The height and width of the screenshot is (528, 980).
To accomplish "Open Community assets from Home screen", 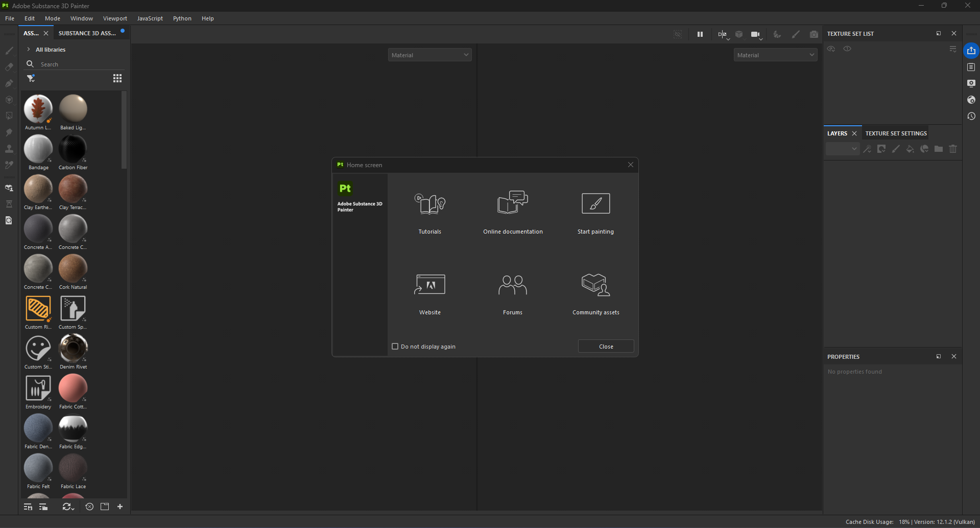I will [x=595, y=294].
